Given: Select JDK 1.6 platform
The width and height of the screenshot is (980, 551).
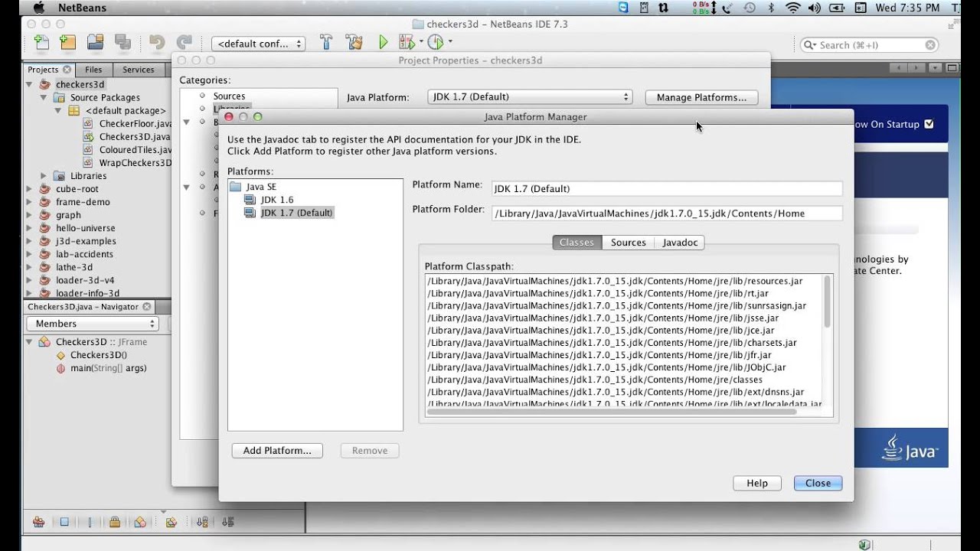Looking at the screenshot, I should (x=276, y=200).
